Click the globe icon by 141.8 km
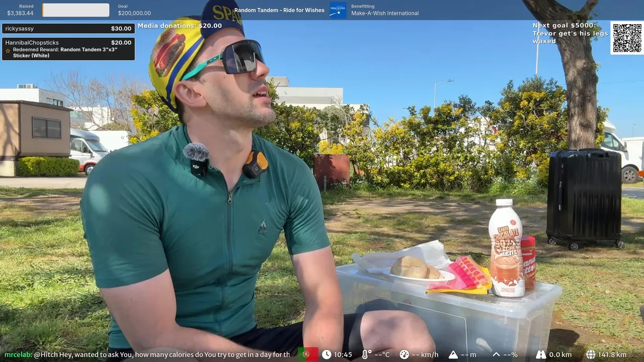 591,354
